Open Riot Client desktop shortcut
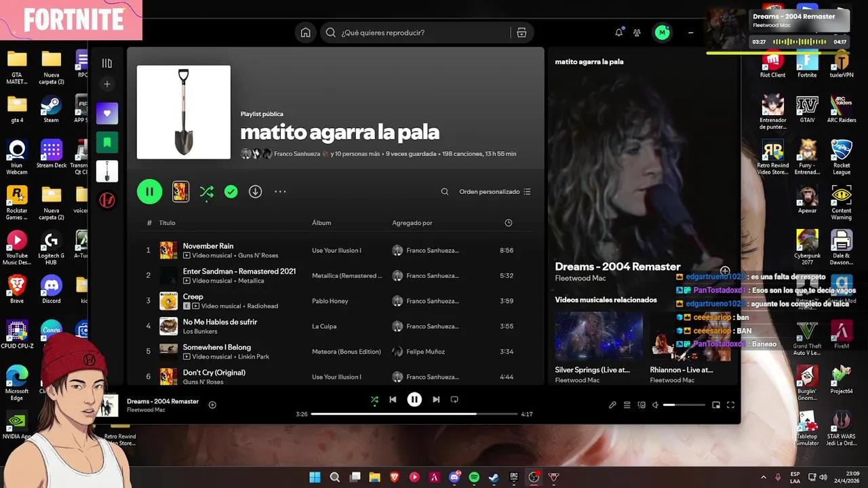 pyautogui.click(x=773, y=64)
